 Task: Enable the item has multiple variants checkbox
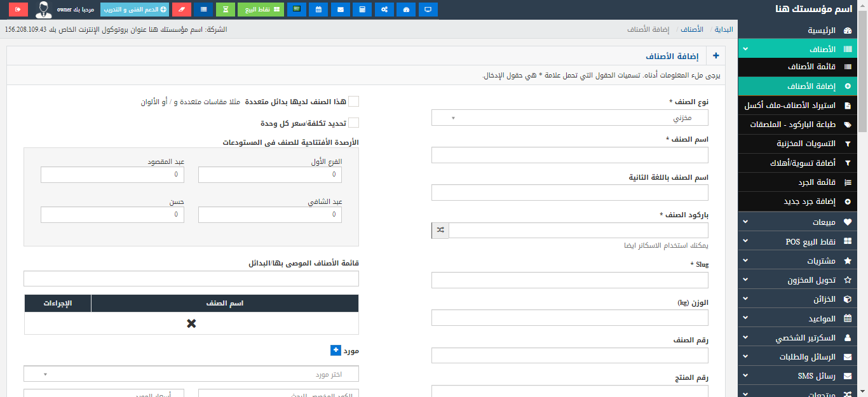(x=354, y=102)
